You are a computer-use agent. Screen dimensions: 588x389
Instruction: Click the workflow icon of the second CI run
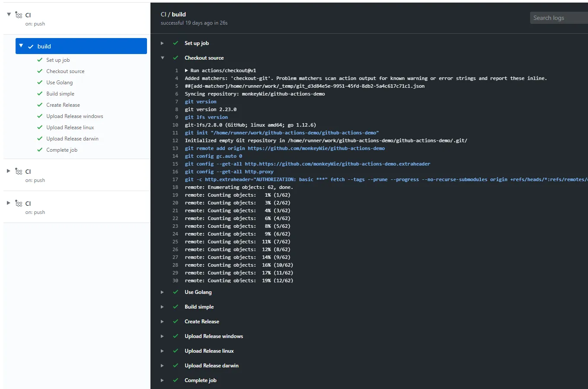[x=19, y=172]
